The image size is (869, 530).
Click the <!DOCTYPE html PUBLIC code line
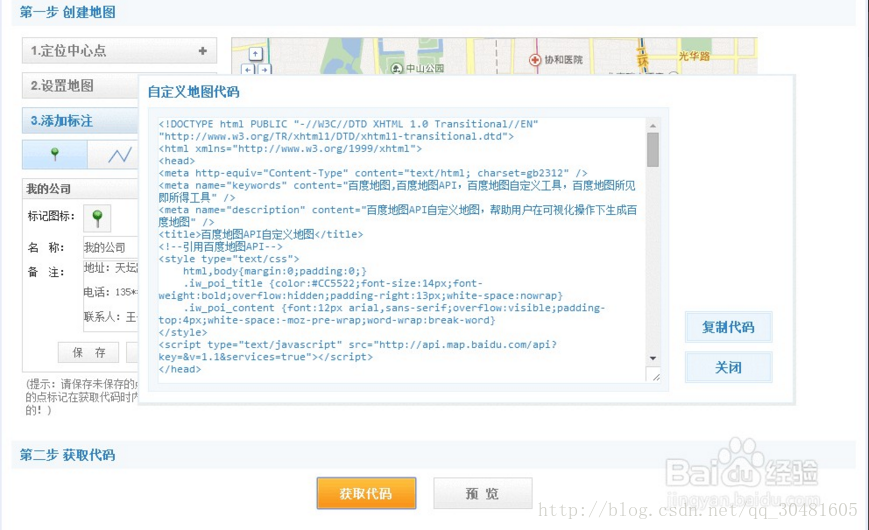[349, 124]
